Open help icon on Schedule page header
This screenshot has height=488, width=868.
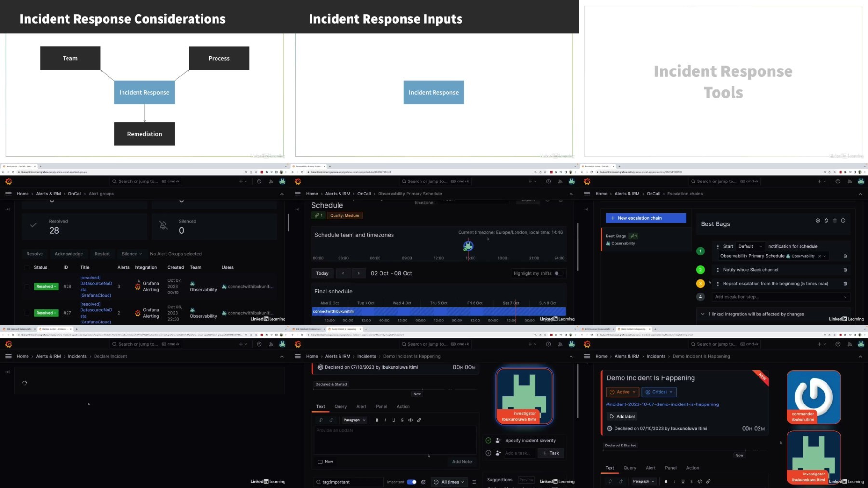pos(548,181)
